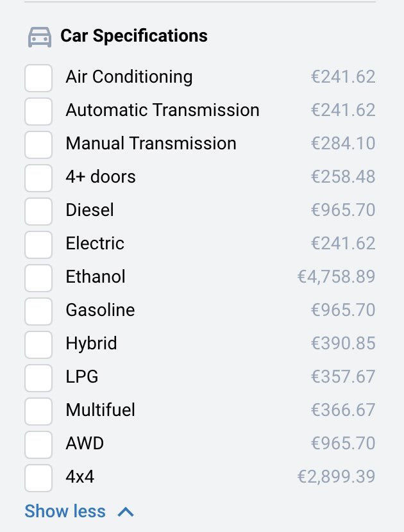Toggle the LPG checkbox
Image resolution: width=404 pixels, height=532 pixels.
(x=38, y=378)
